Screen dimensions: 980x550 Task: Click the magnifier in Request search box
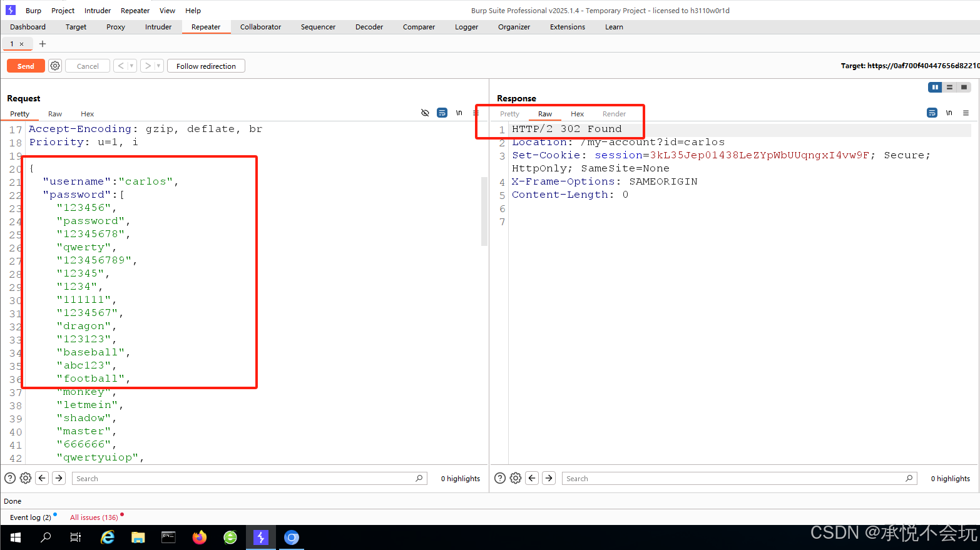419,478
